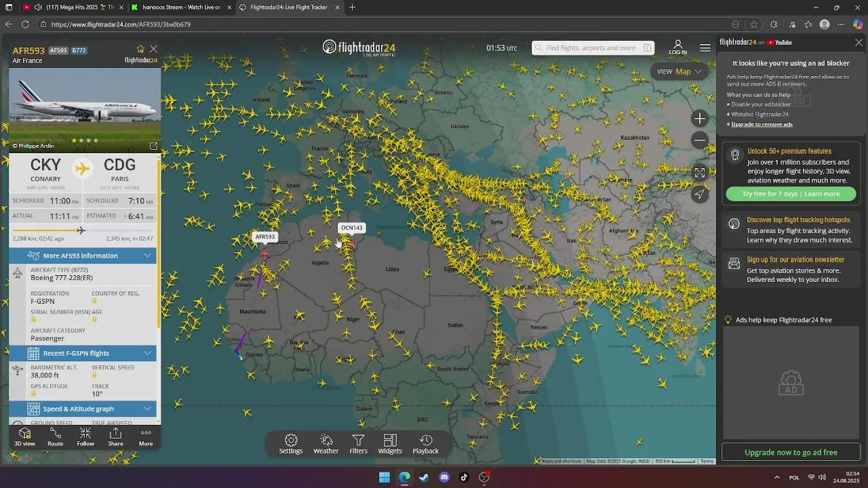The height and width of the screenshot is (488, 868).
Task: Collapse More AF593 information section
Action: point(83,256)
